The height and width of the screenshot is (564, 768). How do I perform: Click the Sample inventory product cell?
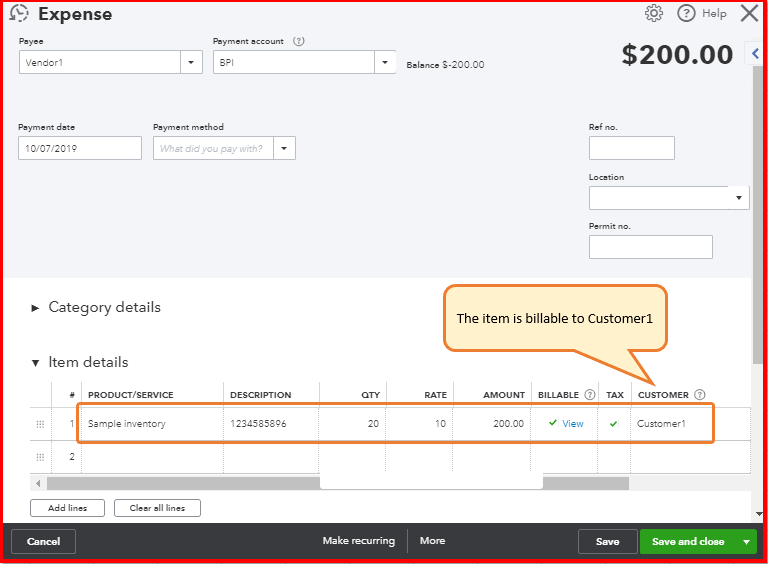[x=152, y=424]
